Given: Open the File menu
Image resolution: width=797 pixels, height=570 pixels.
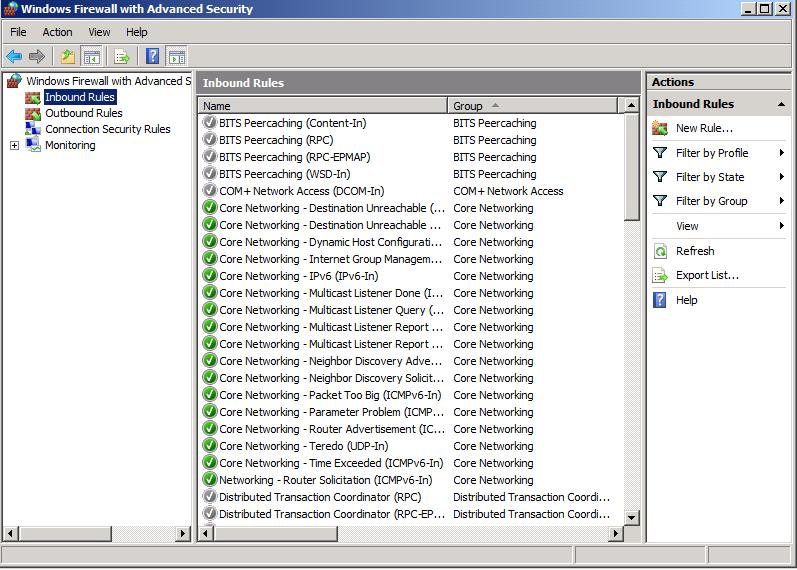Looking at the screenshot, I should point(18,32).
